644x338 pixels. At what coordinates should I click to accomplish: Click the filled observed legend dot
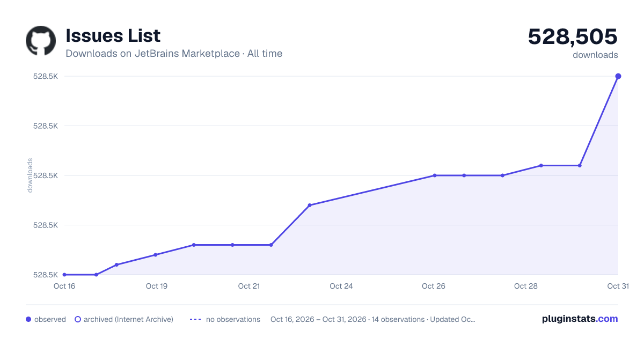pos(28,319)
